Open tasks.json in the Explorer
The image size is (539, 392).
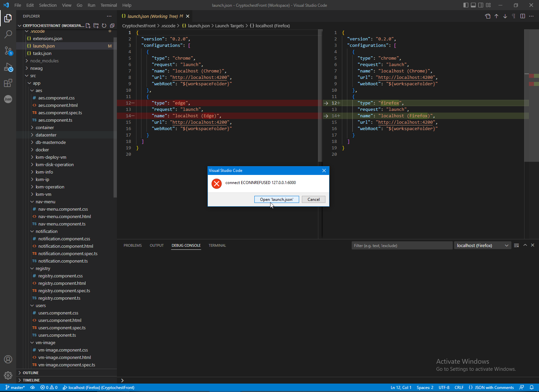pos(64,54)
